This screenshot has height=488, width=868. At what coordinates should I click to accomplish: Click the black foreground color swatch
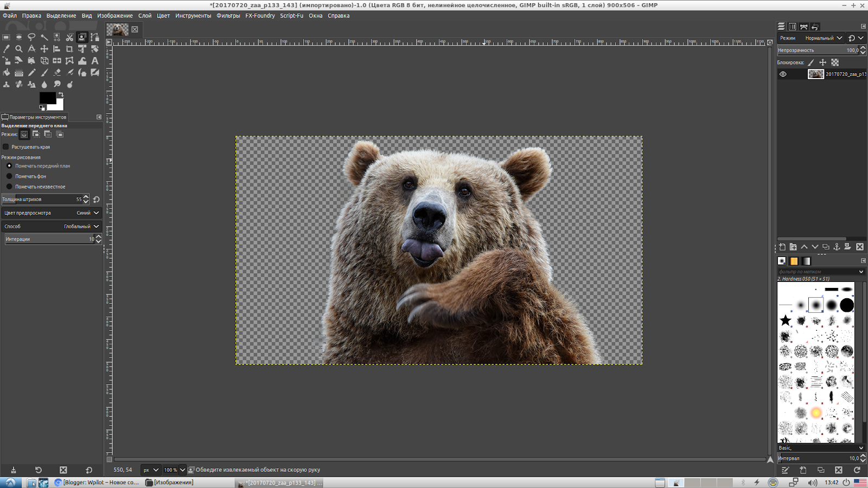point(47,98)
